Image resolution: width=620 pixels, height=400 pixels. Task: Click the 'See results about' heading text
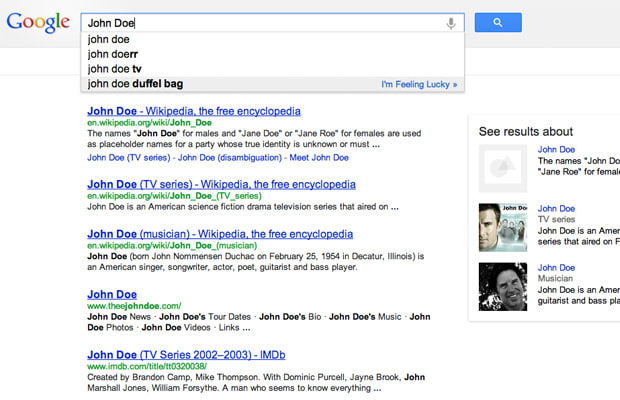click(525, 132)
